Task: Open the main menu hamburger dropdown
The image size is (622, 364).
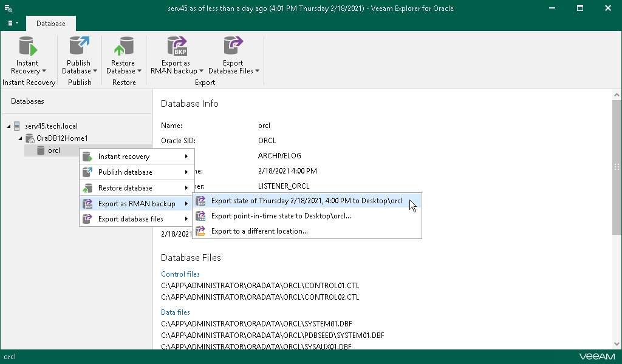Action: [13, 24]
